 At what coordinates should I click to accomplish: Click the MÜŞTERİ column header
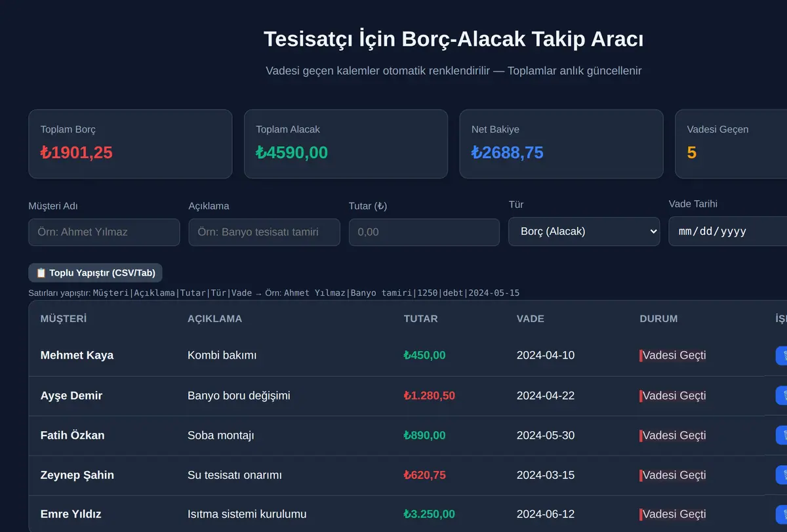(64, 319)
